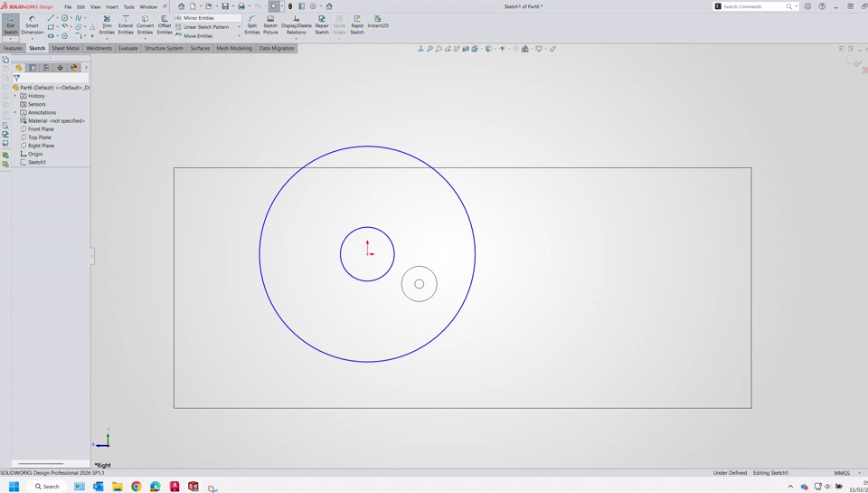Activate Extend Entities tool
The width and height of the screenshot is (868, 493).
coord(126,25)
